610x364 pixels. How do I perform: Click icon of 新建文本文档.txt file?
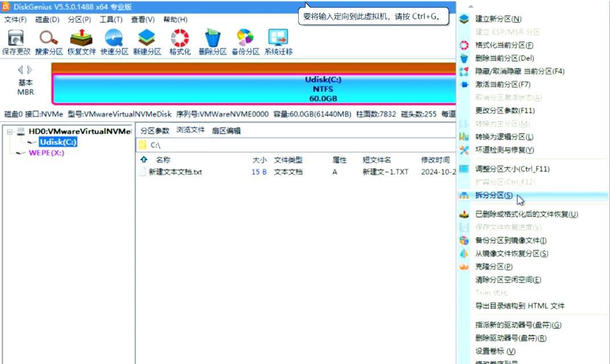142,172
